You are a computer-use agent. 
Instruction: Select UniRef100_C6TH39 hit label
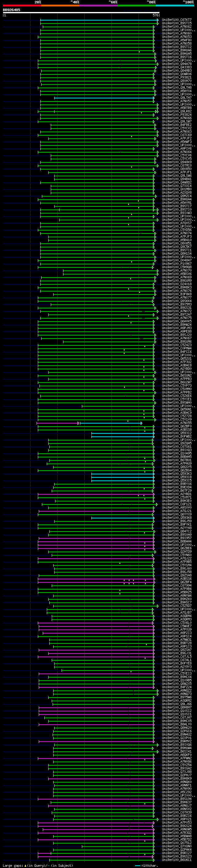(x=177, y=812)
